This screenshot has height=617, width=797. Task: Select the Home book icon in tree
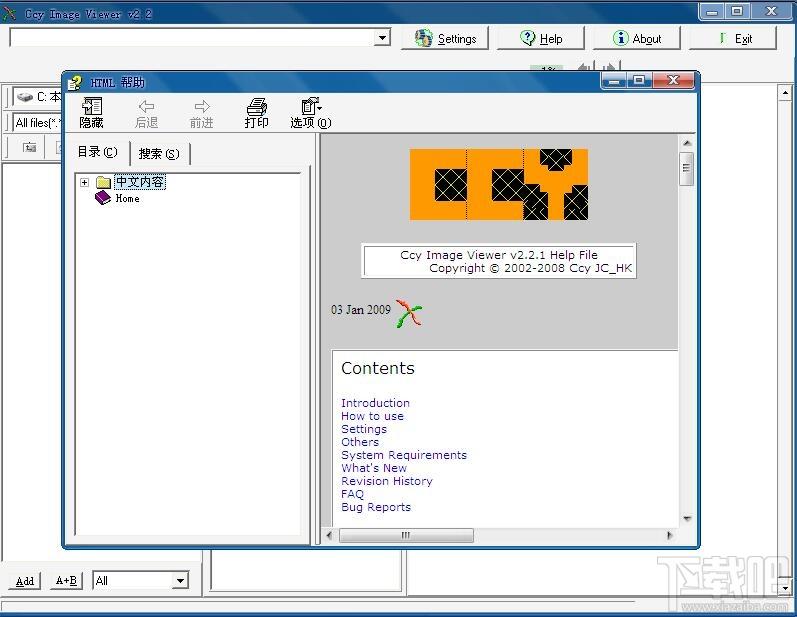pyautogui.click(x=103, y=198)
